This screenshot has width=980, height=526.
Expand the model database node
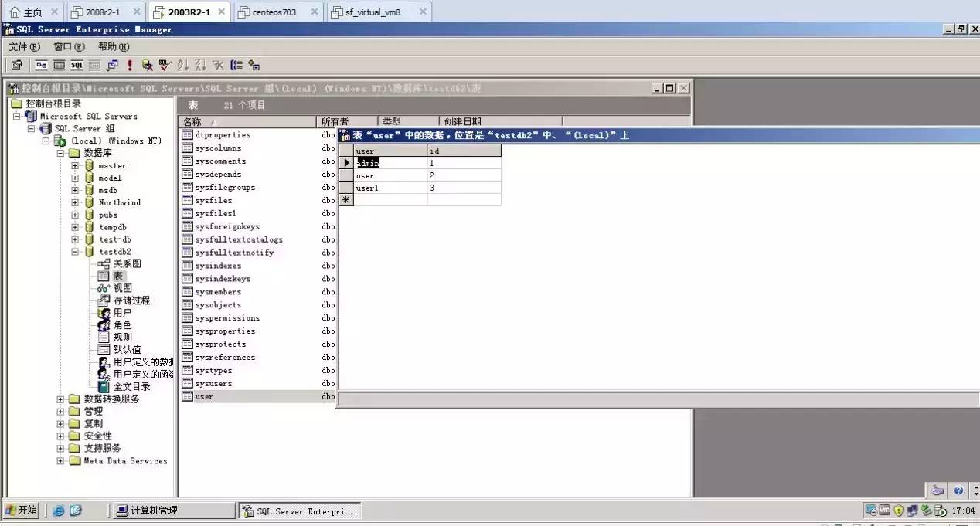(x=75, y=178)
